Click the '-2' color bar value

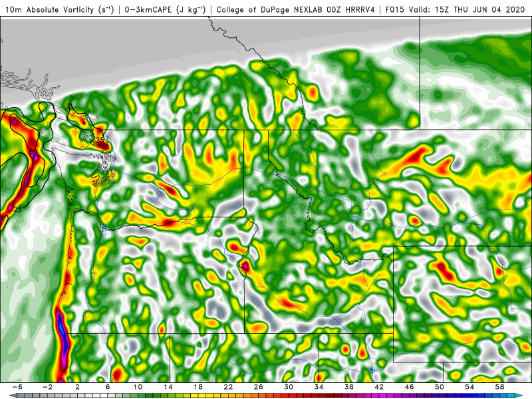(47, 387)
